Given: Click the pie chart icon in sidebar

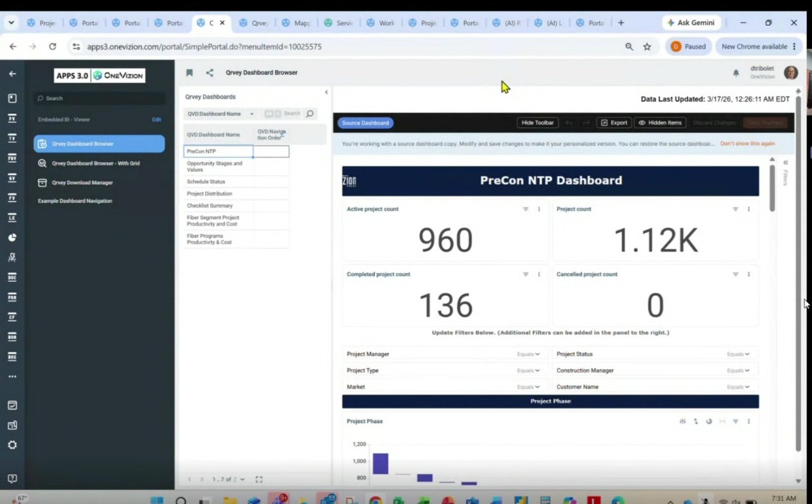Looking at the screenshot, I should coord(12,238).
